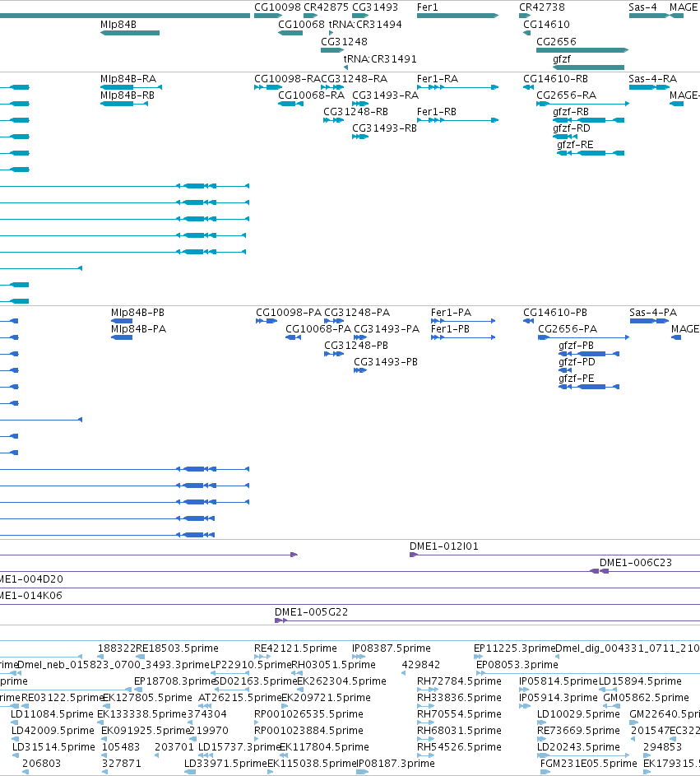
Task: Open protein CG14610-PB
Action: (528, 321)
